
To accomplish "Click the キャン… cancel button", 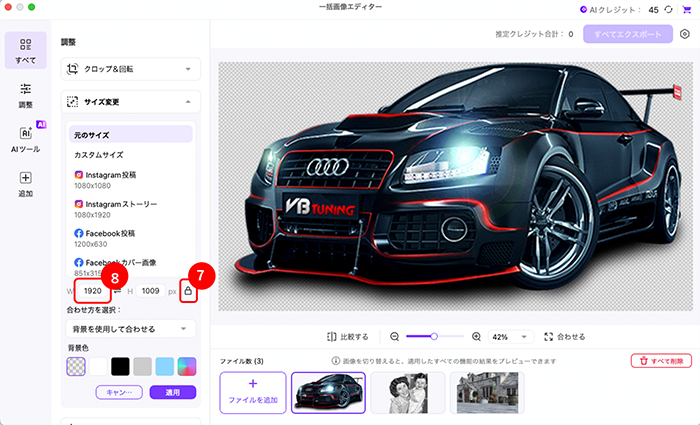I will pyautogui.click(x=119, y=392).
